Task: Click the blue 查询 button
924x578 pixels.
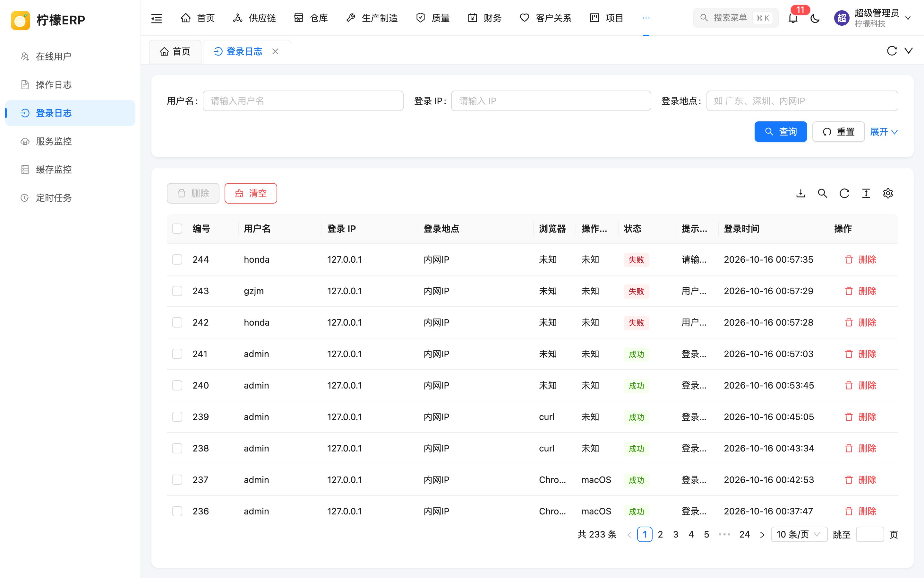Action: tap(781, 132)
